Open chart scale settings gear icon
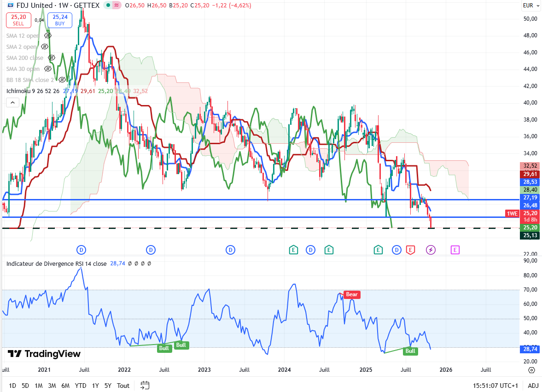This screenshot has height=392, width=542. coord(531,370)
